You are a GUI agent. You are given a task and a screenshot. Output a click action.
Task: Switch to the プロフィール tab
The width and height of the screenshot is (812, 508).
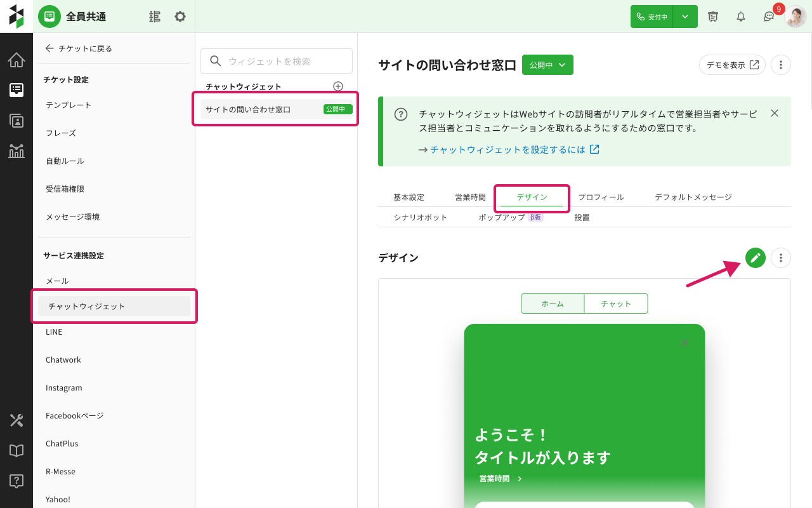click(601, 197)
